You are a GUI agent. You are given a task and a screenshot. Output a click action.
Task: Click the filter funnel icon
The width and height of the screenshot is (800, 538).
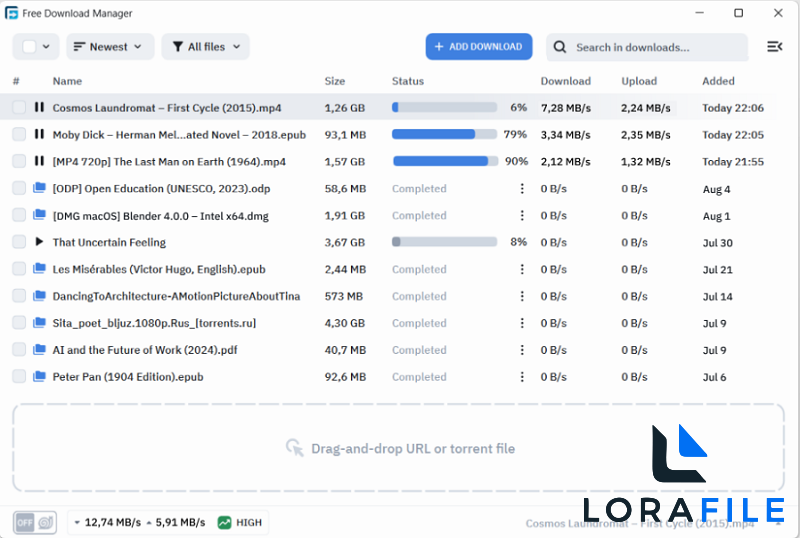pos(178,47)
